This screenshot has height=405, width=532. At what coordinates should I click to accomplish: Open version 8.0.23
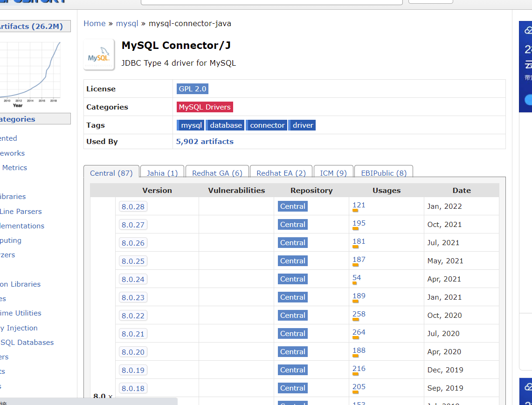pyautogui.click(x=133, y=297)
